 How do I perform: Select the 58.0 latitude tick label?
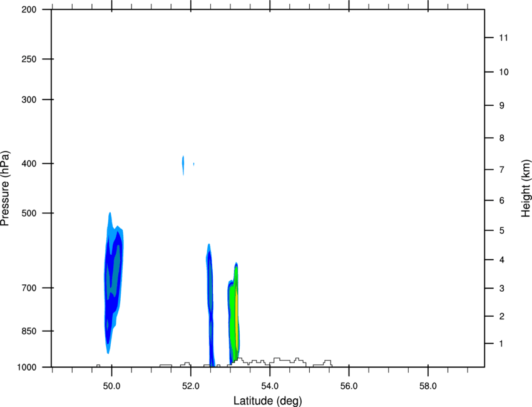[x=428, y=386]
